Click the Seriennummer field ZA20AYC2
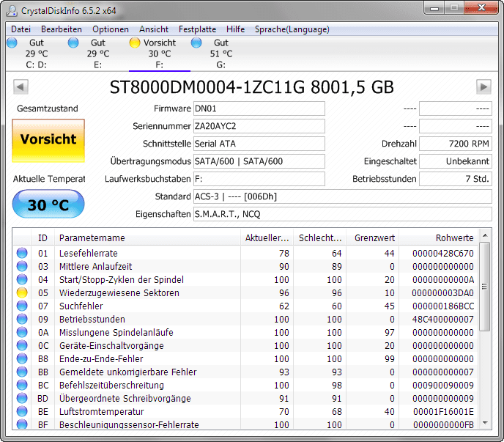Viewport: 504px width, 442px height. [x=259, y=126]
